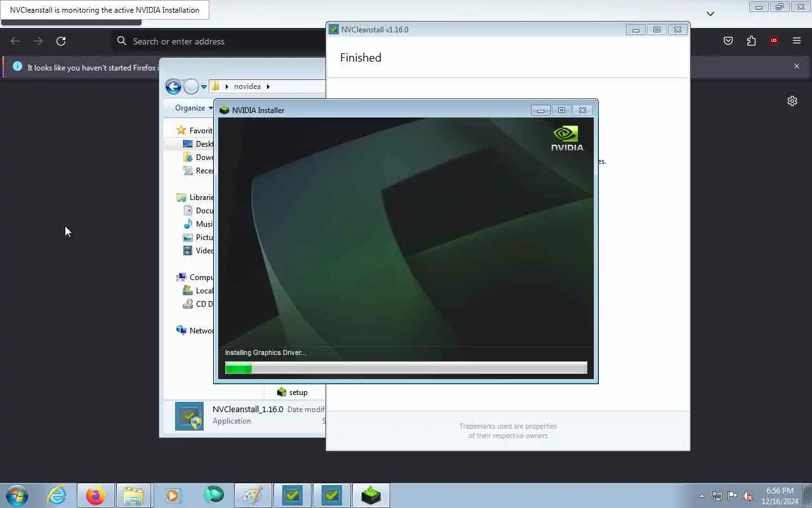Dismiss the Firefox notification bar
Viewport: 812px width, 508px height.
(797, 66)
